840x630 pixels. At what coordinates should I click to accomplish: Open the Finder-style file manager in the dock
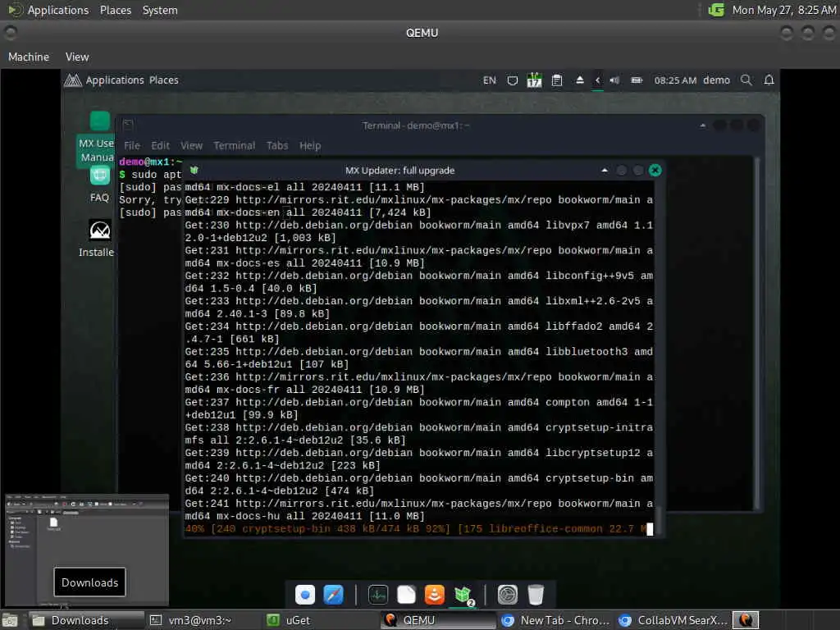305,595
